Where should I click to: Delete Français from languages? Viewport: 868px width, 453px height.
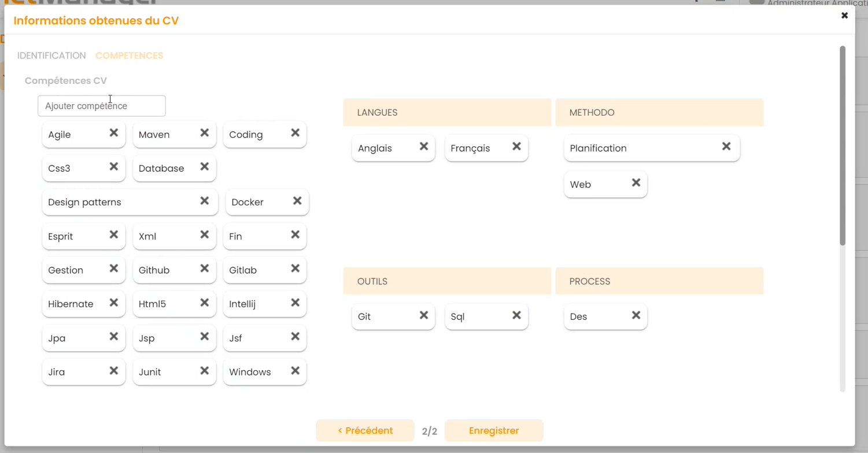point(516,146)
